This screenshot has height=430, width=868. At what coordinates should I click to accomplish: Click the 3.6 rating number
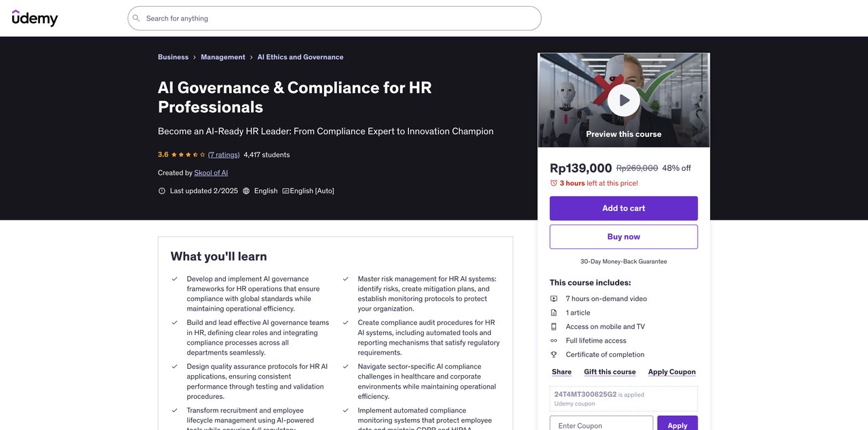point(163,155)
